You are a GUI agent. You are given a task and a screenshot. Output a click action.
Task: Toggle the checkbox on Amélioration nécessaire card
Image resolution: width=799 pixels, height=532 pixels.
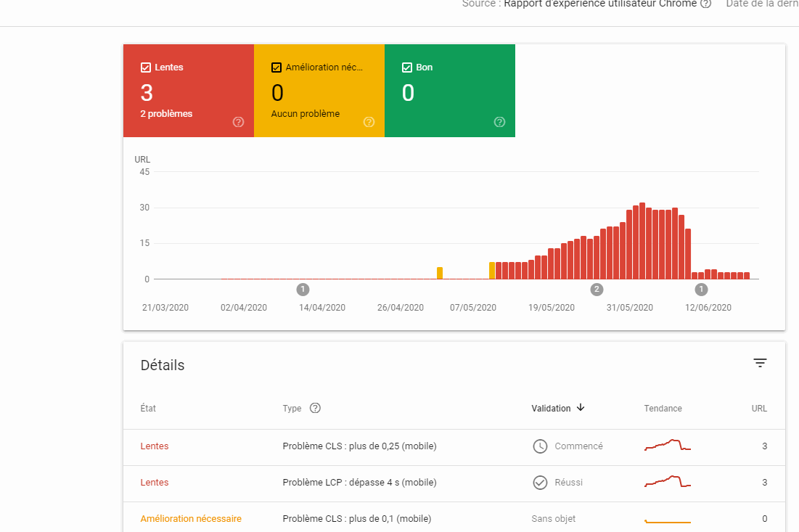point(276,67)
